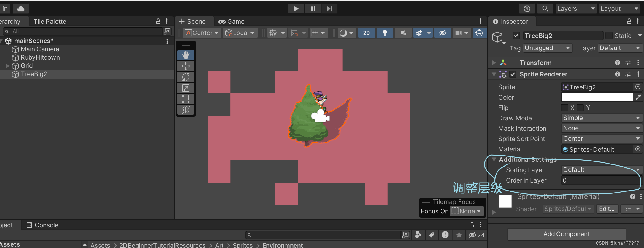Pause the game with the Pause button
Screen dimensions: 644x248
313,9
